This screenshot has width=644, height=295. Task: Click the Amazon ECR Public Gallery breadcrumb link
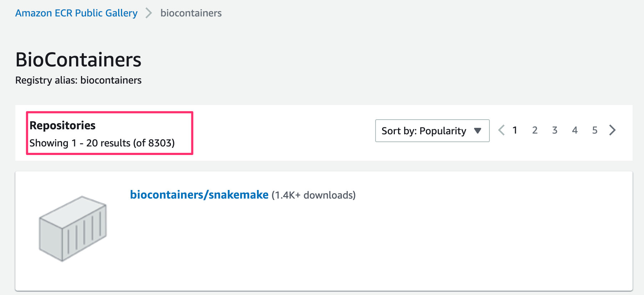point(76,13)
